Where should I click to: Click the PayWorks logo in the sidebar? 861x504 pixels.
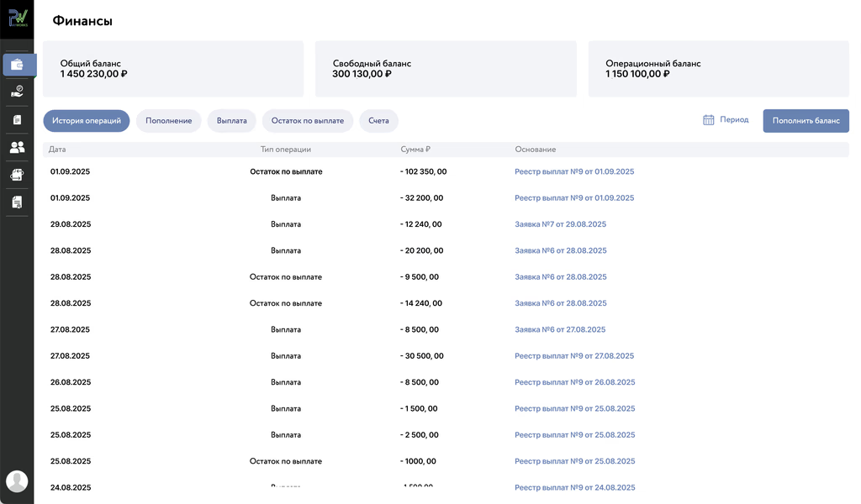18,18
